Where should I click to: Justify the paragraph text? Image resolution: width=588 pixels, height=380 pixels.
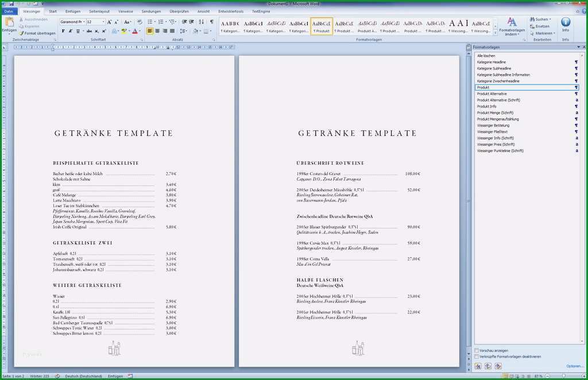[x=172, y=31]
